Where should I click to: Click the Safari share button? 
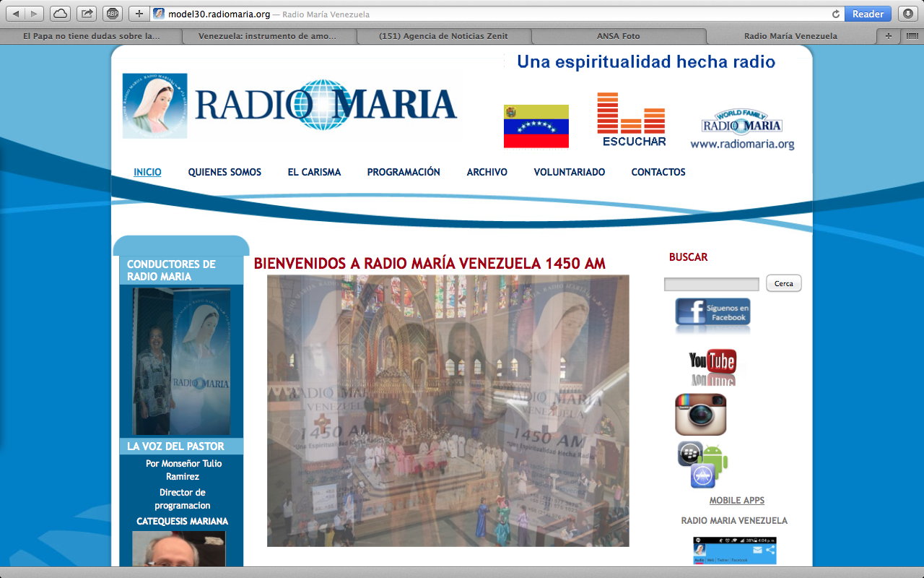point(87,14)
